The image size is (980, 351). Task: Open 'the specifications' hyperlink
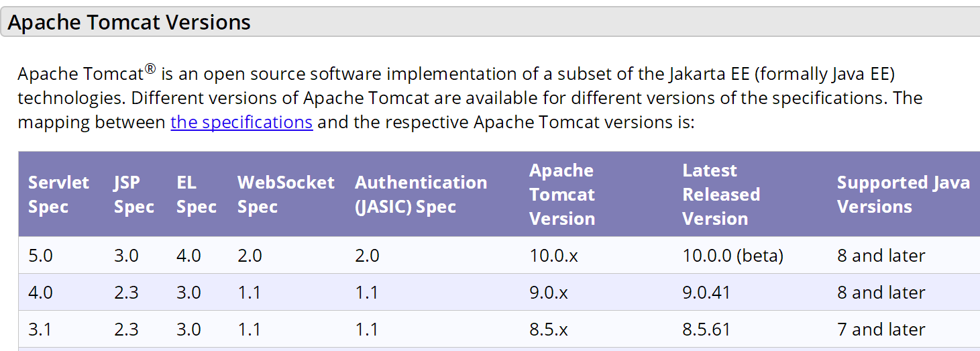(241, 123)
